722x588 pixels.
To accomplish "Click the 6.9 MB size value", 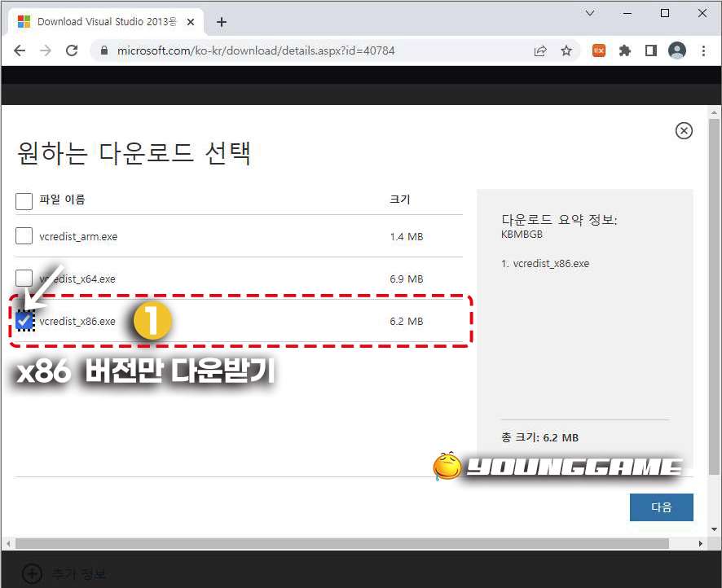I will point(406,279).
